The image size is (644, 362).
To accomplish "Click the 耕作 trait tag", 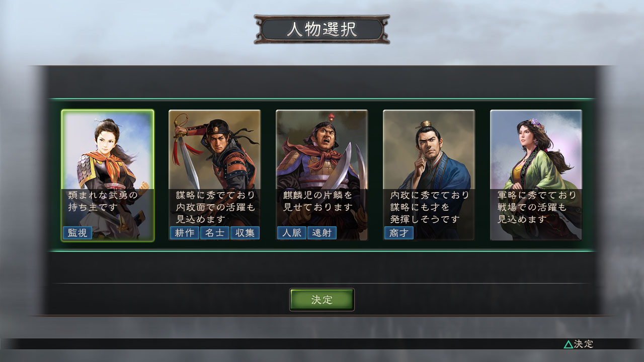I will click(x=185, y=233).
